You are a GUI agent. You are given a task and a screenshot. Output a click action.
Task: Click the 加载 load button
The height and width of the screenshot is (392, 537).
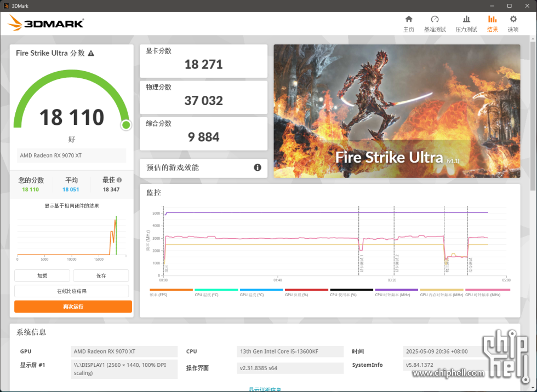click(42, 276)
